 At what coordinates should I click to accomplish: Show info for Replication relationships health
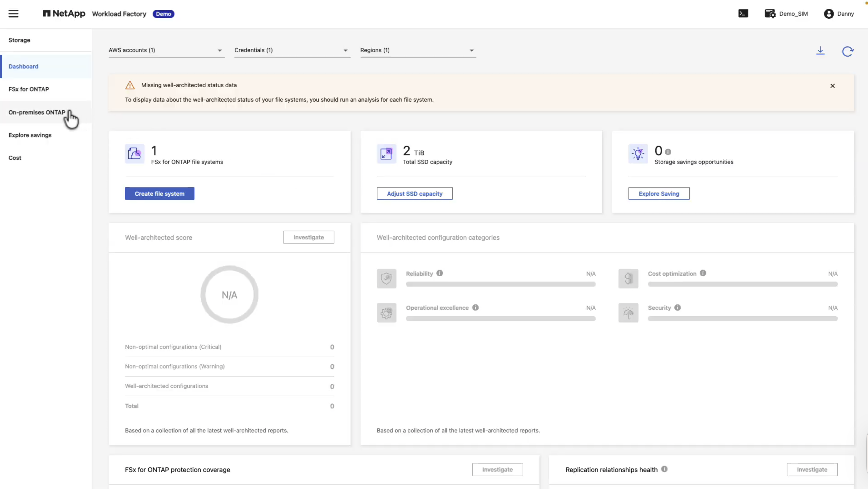point(664,469)
